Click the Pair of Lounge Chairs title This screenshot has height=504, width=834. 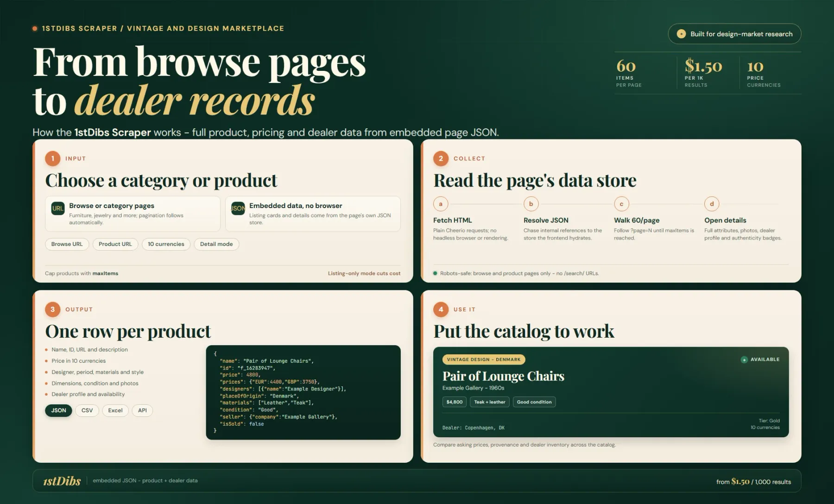click(503, 376)
